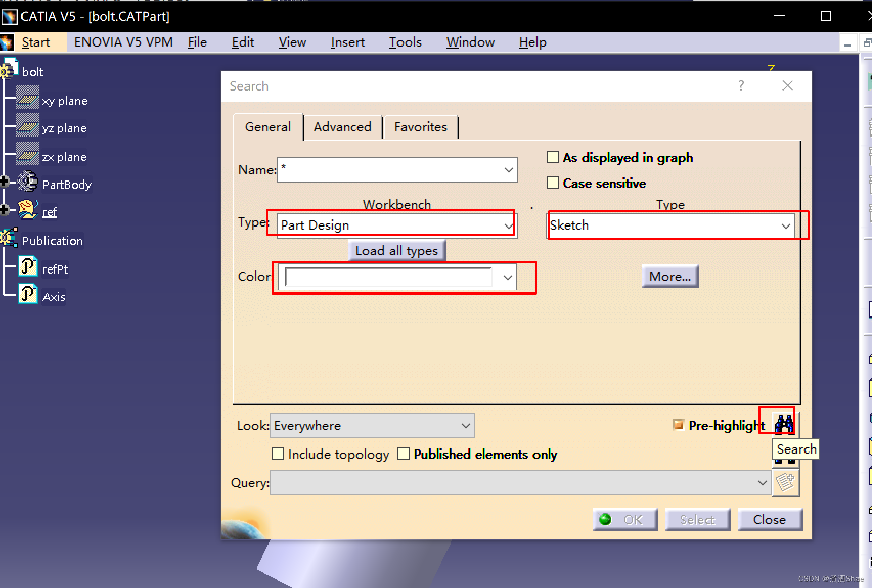Screen dimensions: 872x588
Task: Switch to the Favorites tab
Action: click(x=421, y=127)
